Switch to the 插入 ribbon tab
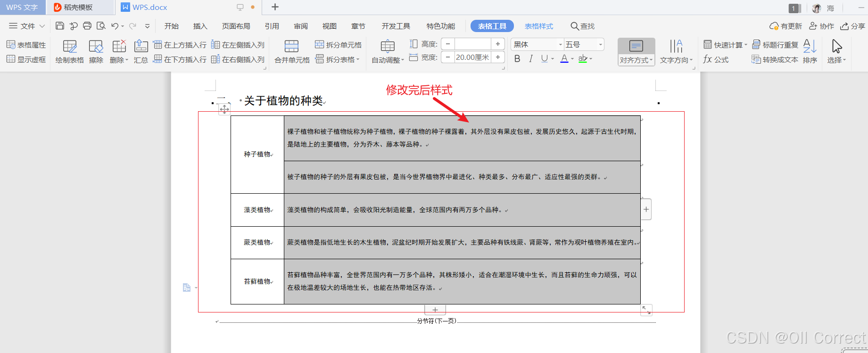The image size is (868, 353). (x=200, y=26)
